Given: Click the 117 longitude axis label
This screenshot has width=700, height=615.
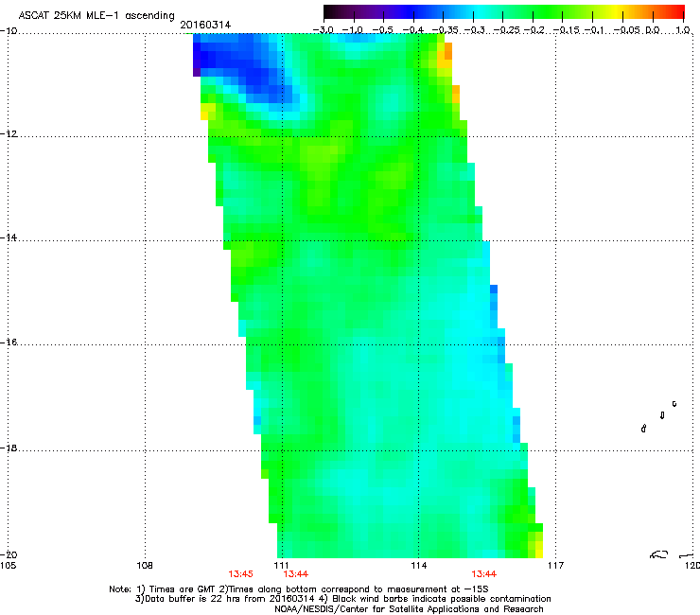Looking at the screenshot, I should coord(555,566).
